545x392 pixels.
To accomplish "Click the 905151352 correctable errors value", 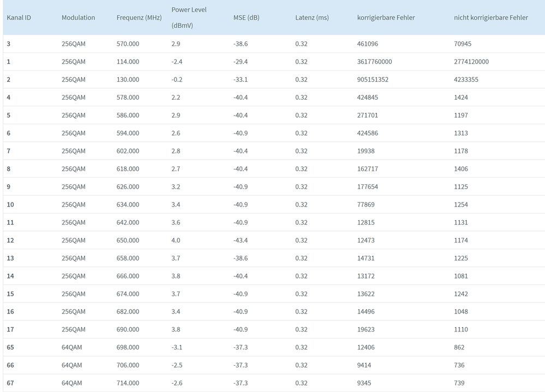I will [373, 80].
